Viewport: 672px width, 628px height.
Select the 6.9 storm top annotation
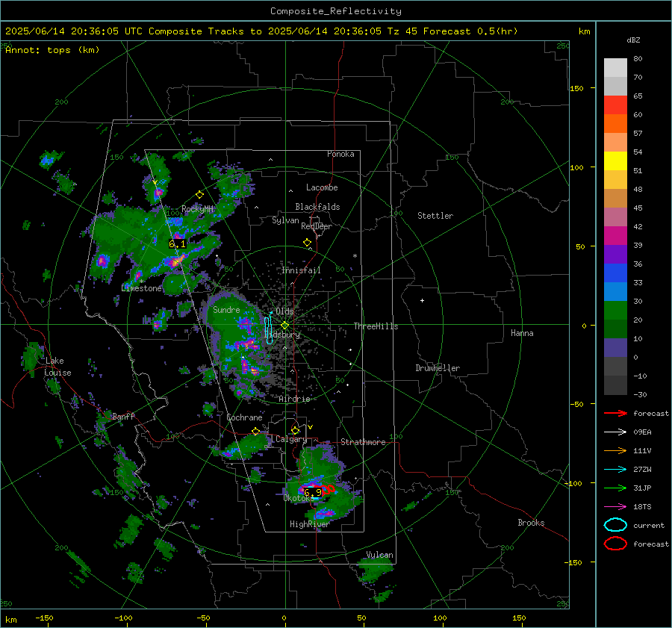(x=313, y=493)
